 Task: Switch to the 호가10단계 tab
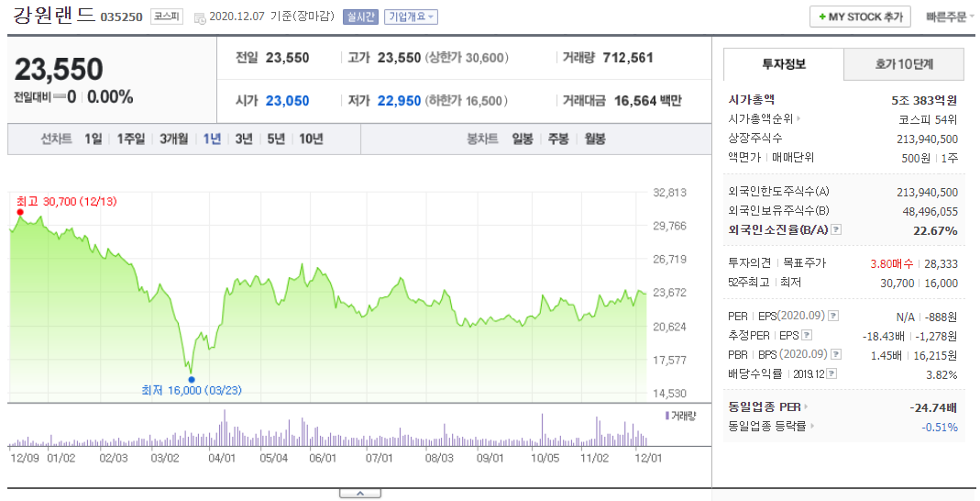click(903, 64)
